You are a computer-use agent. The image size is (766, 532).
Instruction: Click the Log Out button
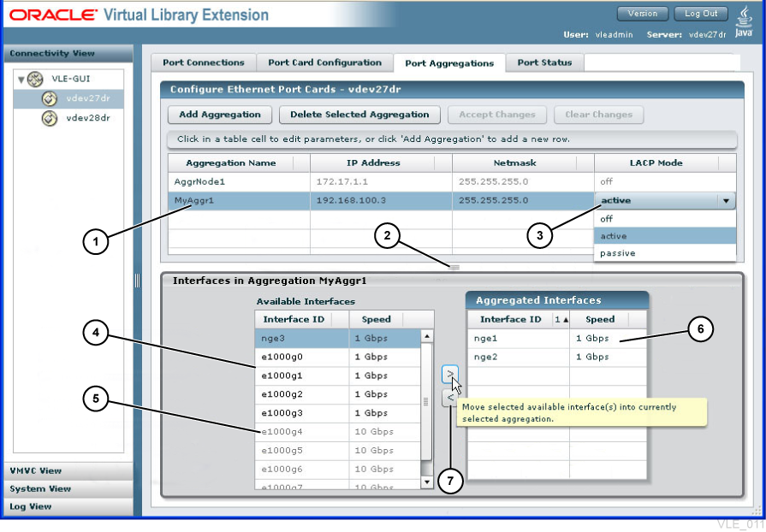click(x=701, y=14)
